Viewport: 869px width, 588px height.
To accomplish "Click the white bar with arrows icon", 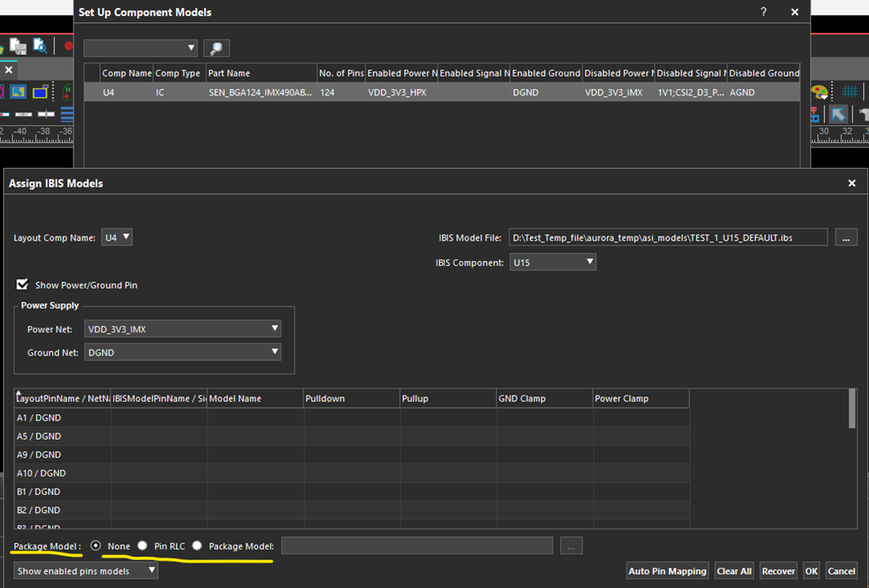I will pos(24,114).
